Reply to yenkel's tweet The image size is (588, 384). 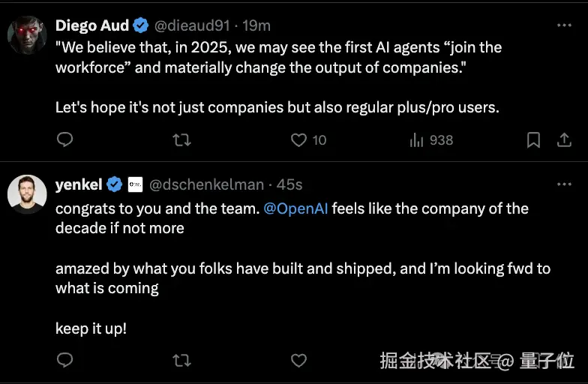tap(65, 361)
